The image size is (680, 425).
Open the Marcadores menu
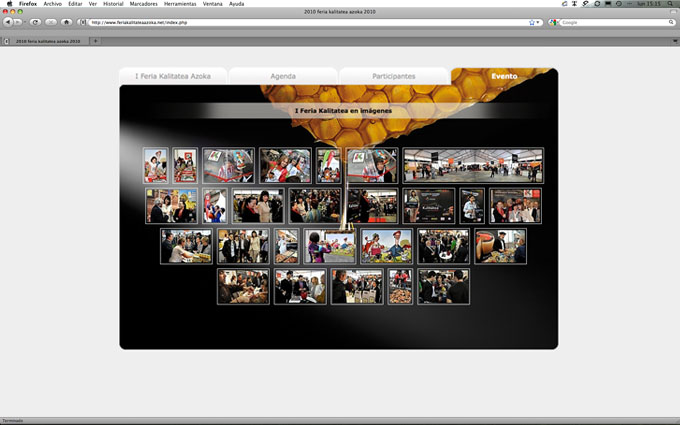click(x=144, y=3)
